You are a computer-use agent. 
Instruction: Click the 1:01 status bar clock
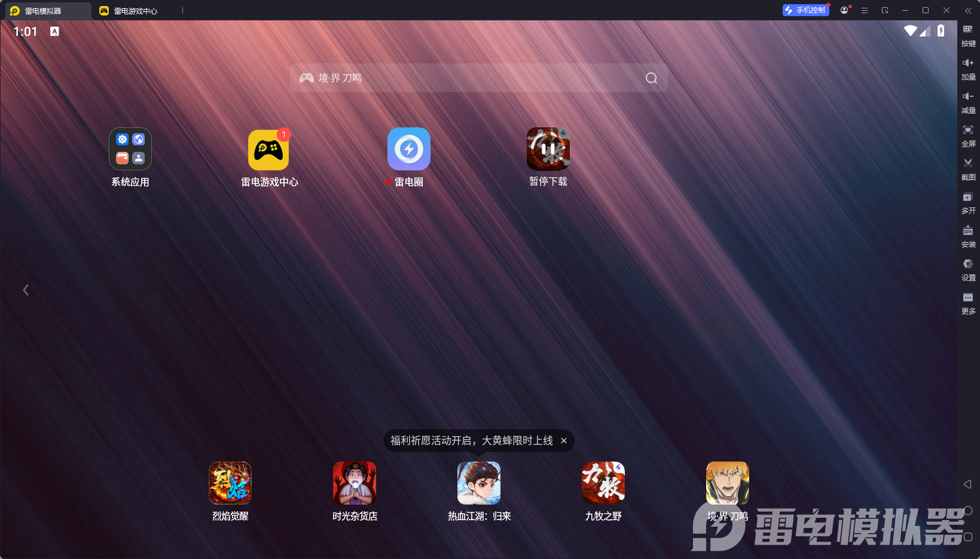[25, 32]
